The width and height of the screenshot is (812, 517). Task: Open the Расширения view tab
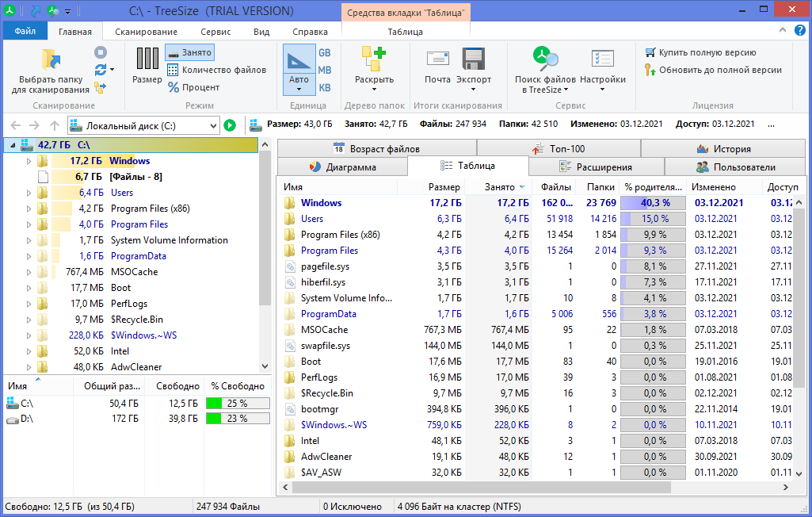tap(596, 167)
